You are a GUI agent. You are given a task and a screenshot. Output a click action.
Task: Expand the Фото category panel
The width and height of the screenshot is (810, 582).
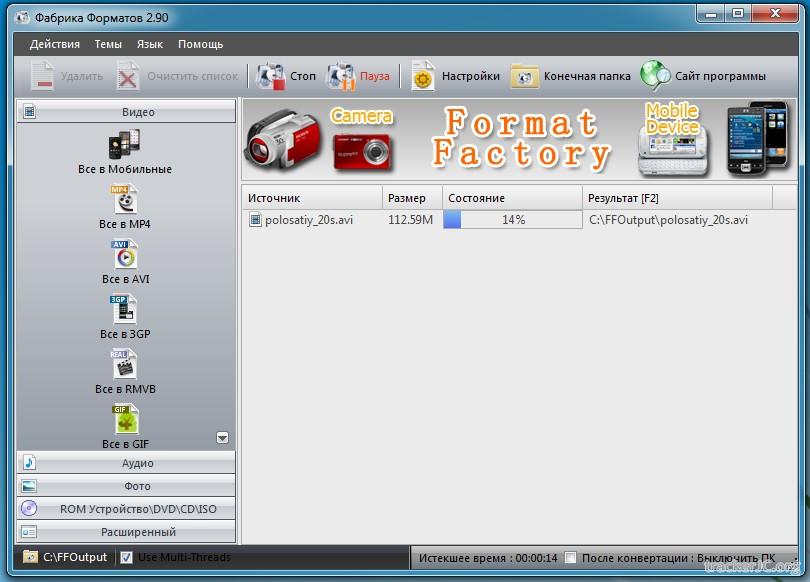point(126,486)
